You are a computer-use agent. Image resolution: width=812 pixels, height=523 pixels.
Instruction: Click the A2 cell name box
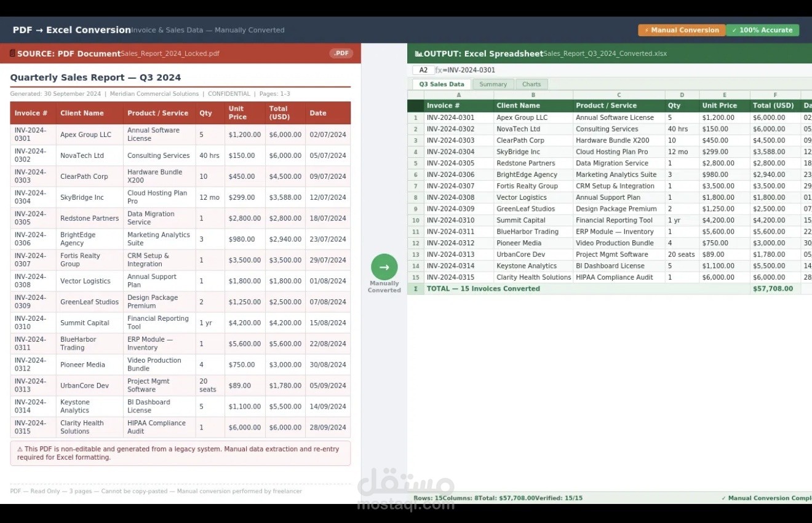click(423, 70)
